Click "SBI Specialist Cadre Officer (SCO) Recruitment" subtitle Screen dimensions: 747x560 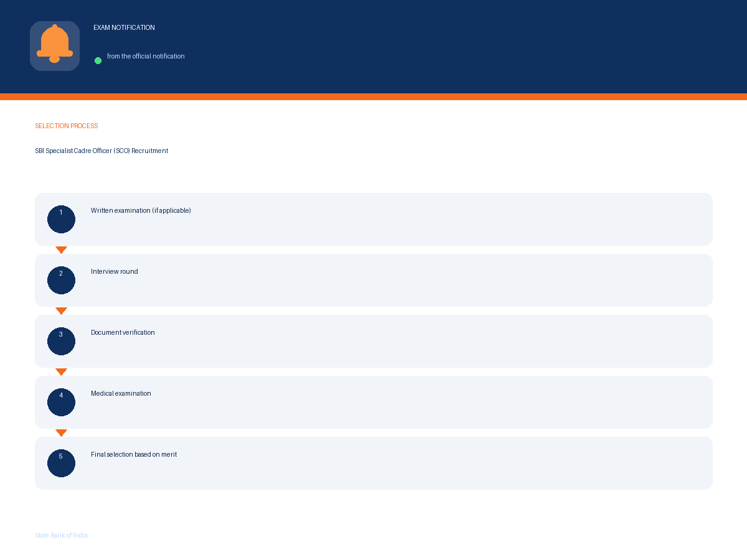click(101, 151)
